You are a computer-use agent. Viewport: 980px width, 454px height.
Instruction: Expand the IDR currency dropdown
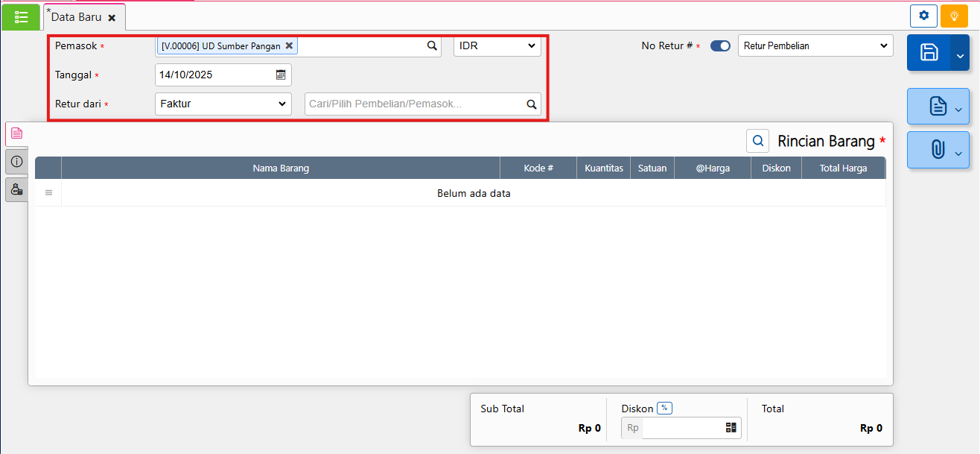tap(497, 45)
